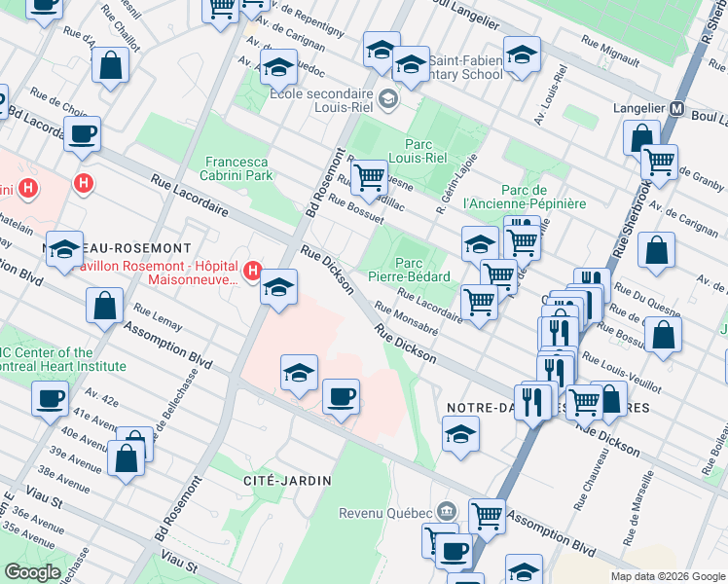
Task: Select the shopping cart marker at top edge
Action: [221, 11]
